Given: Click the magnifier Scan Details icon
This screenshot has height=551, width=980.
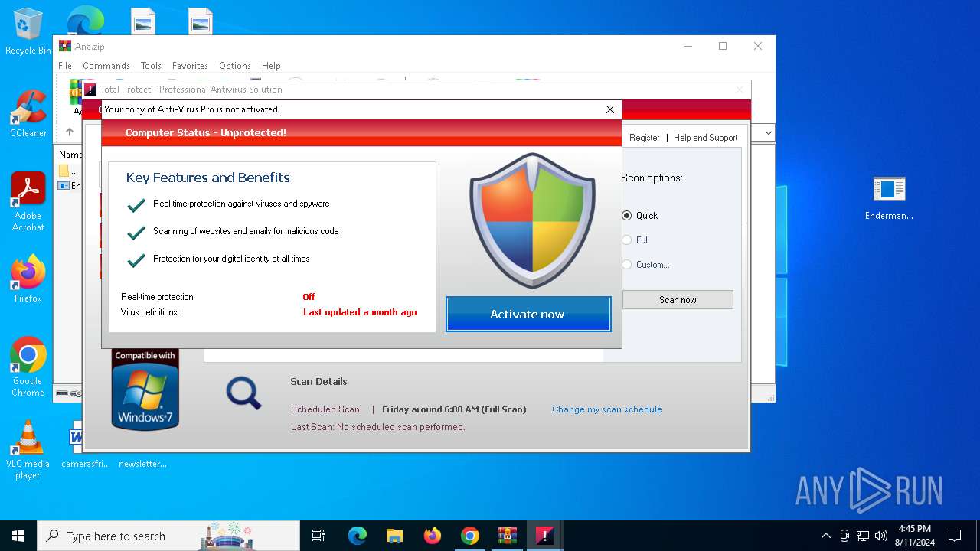Looking at the screenshot, I should coord(243,393).
